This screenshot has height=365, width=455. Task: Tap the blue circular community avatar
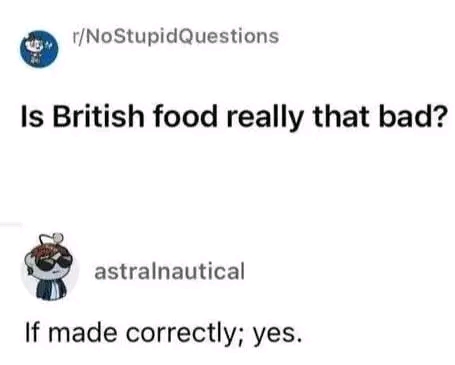pos(39,49)
